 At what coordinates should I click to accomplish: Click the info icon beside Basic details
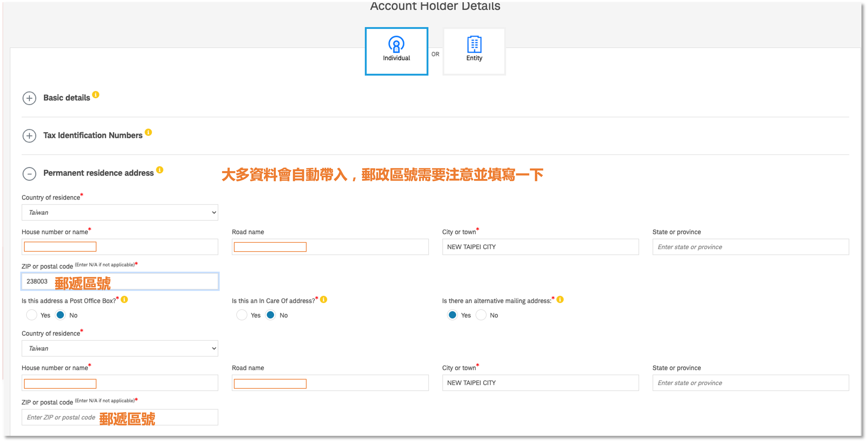click(x=96, y=95)
